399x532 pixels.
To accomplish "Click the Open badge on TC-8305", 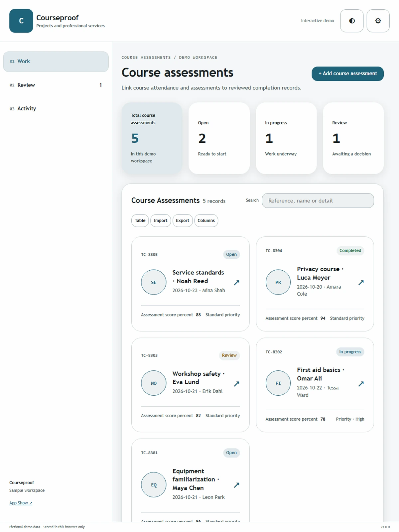I will click(231, 254).
